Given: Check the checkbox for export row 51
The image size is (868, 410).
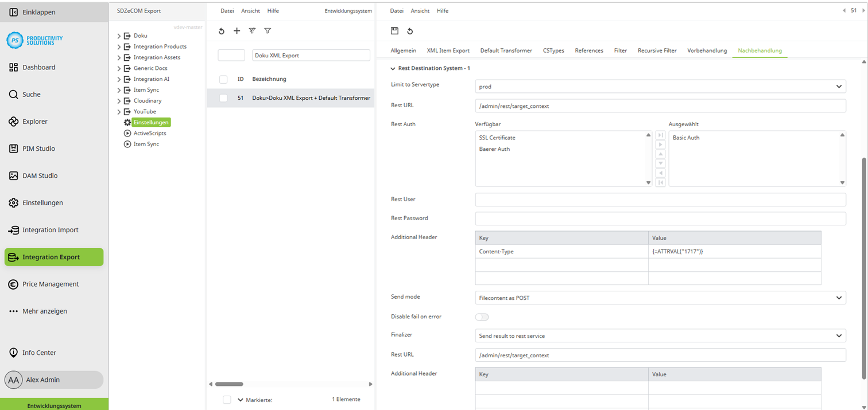Looking at the screenshot, I should click(223, 98).
